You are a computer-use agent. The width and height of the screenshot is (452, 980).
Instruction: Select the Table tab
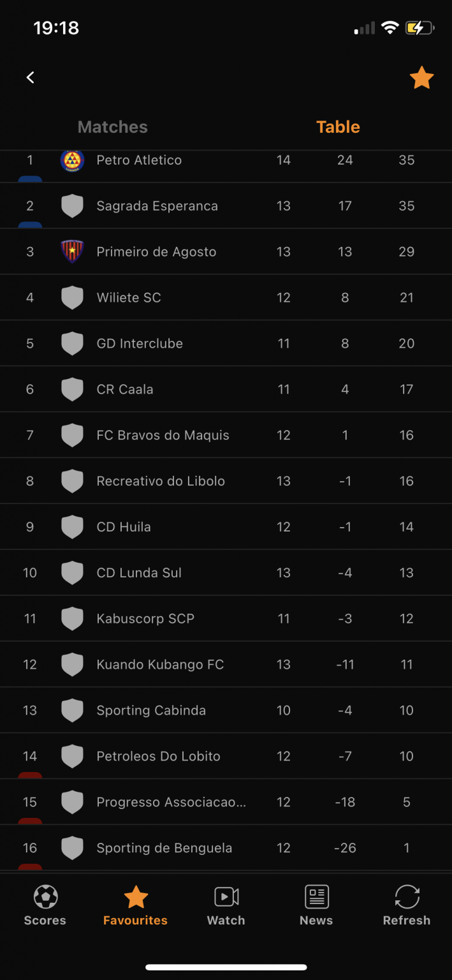click(x=338, y=127)
